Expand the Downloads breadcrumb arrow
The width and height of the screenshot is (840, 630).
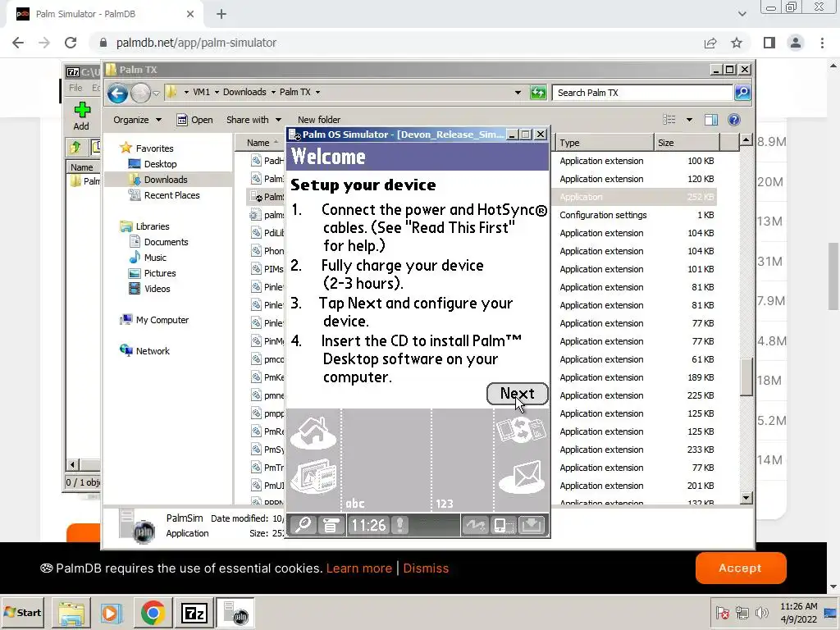point(273,92)
